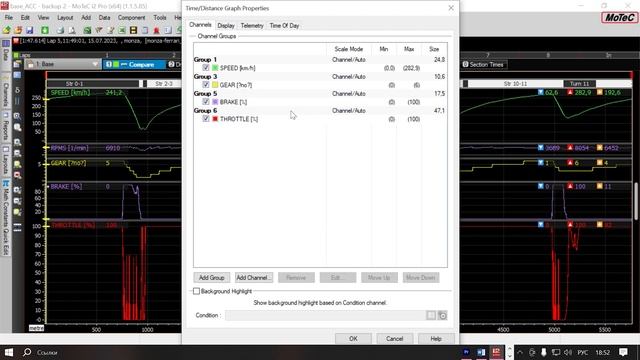Click the taskbar search icon

pyautogui.click(x=27, y=352)
